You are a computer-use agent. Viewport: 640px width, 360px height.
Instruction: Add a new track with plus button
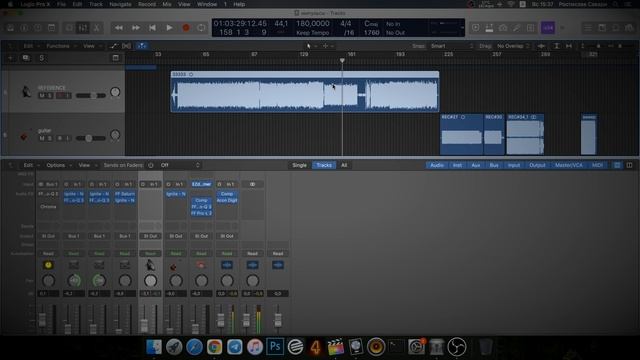[x=10, y=58]
